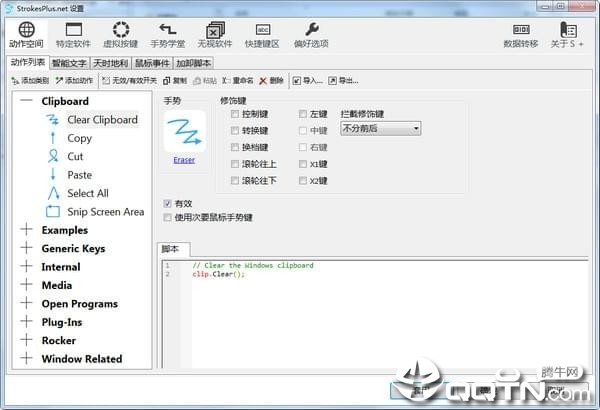
Task: Expand the Open Programs category
Action: pyautogui.click(x=26, y=303)
